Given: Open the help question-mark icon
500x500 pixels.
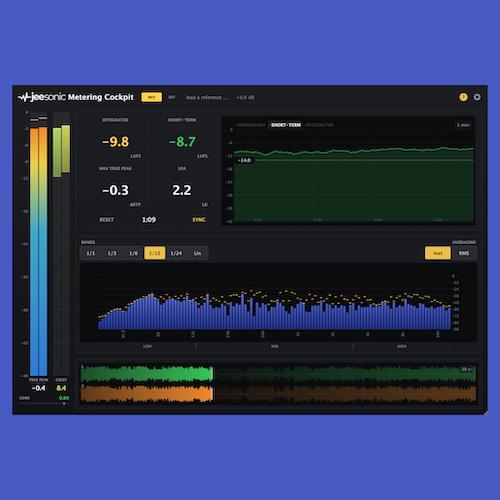Looking at the screenshot, I should tap(463, 97).
